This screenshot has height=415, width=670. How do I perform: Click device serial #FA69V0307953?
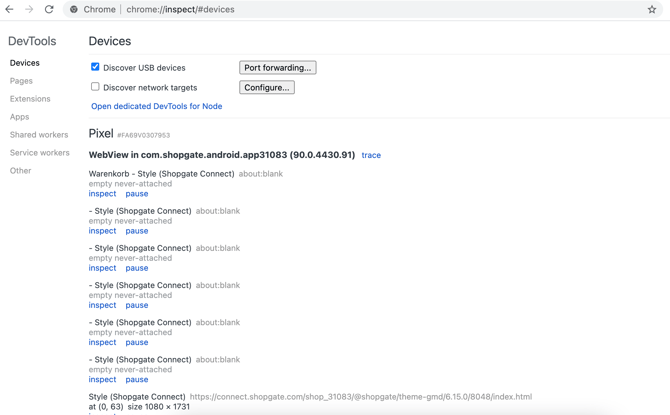coord(144,135)
